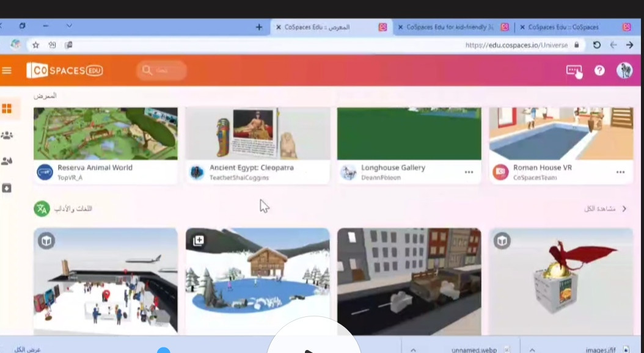The image size is (644, 353).
Task: Open downloaded file images.jfif
Action: tap(601, 350)
